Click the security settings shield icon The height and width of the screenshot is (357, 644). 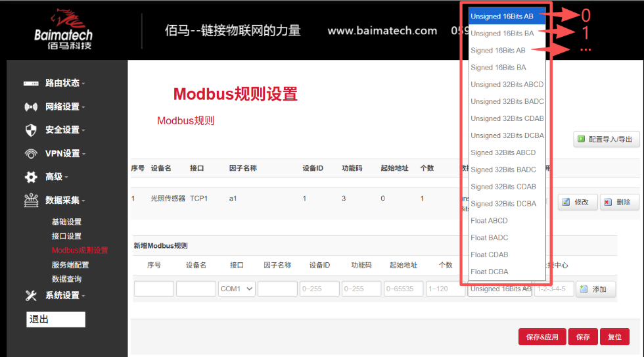(31, 130)
